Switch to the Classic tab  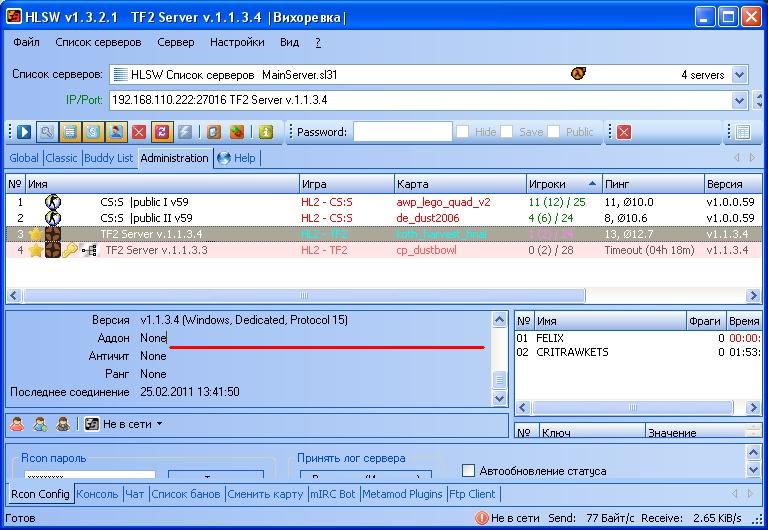click(61, 158)
